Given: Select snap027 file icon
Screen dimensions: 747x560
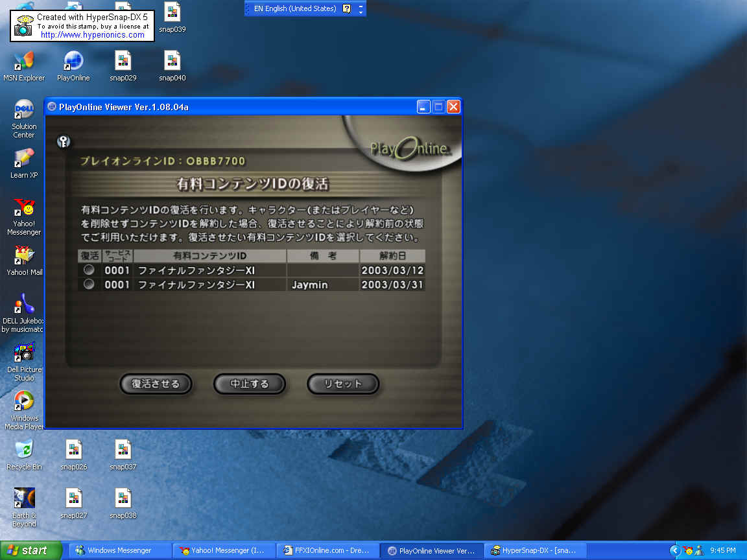Looking at the screenshot, I should coord(74,504).
